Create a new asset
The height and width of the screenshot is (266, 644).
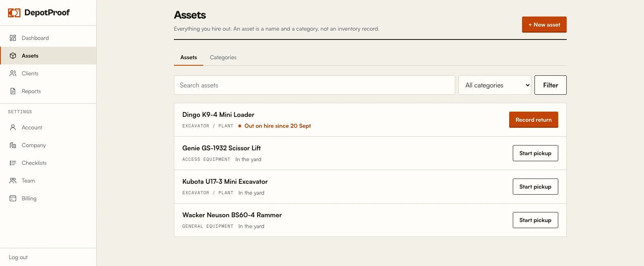coord(544,25)
